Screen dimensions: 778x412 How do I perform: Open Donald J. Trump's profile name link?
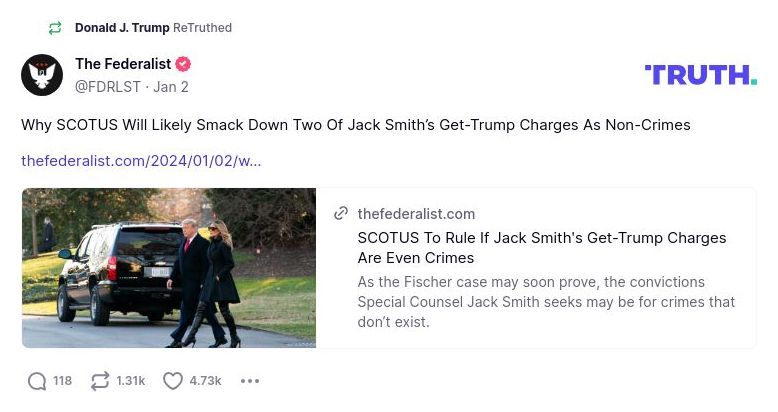(122, 28)
